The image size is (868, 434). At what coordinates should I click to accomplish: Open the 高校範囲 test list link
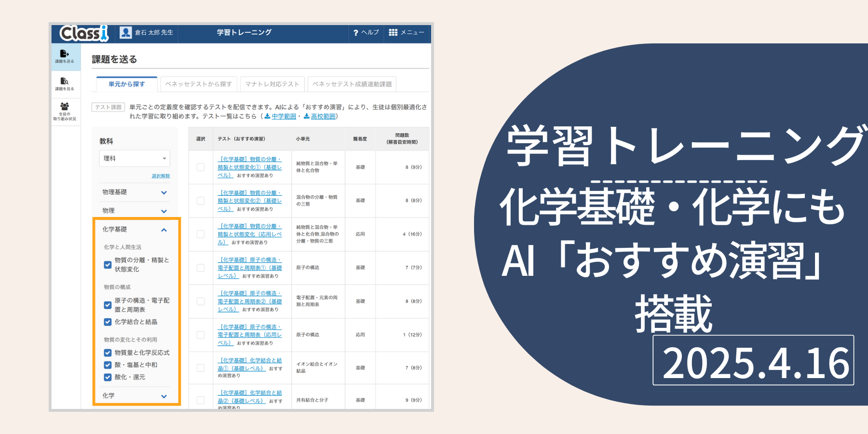(323, 116)
